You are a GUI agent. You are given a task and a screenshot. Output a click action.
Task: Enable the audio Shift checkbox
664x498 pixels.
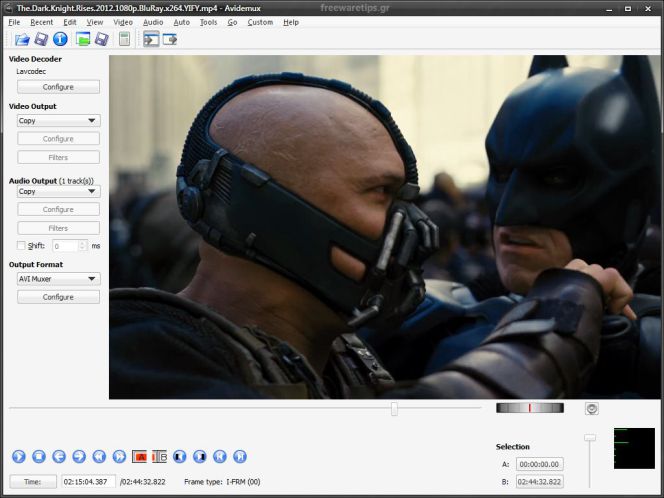pyautogui.click(x=21, y=245)
